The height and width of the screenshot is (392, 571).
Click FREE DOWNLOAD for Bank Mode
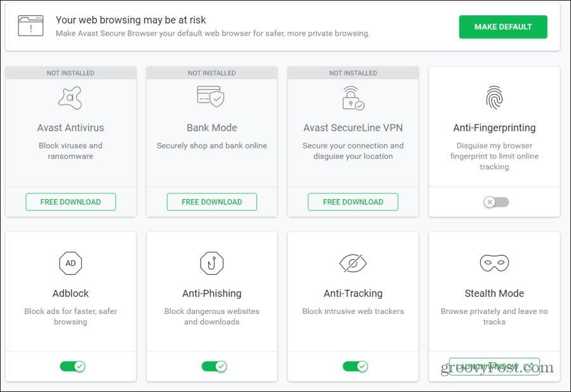pyautogui.click(x=211, y=202)
